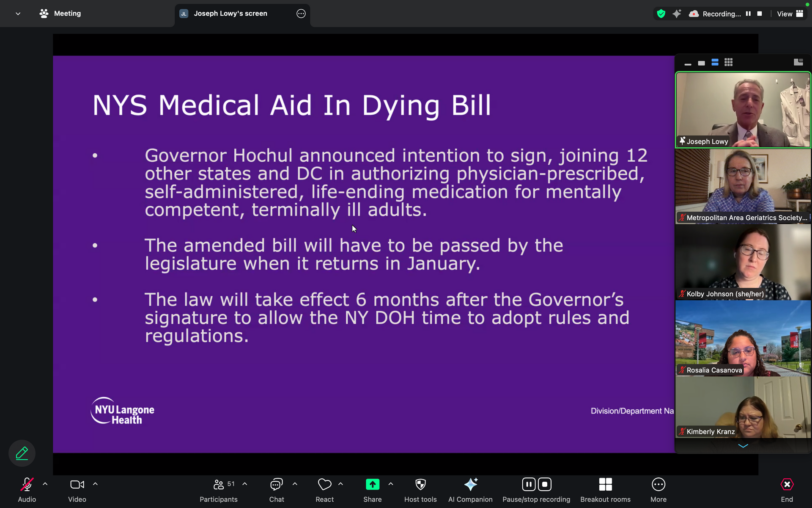Open the View layout menu
The width and height of the screenshot is (812, 508).
pyautogui.click(x=790, y=14)
